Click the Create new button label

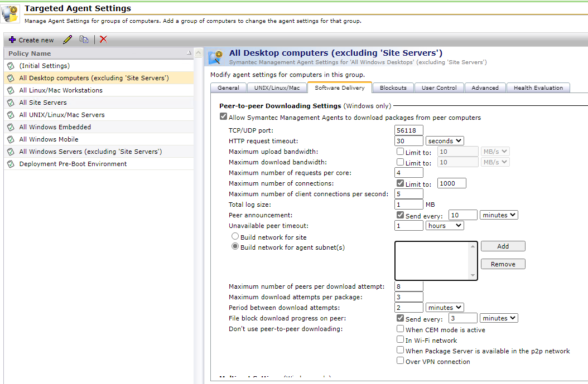[x=36, y=40]
